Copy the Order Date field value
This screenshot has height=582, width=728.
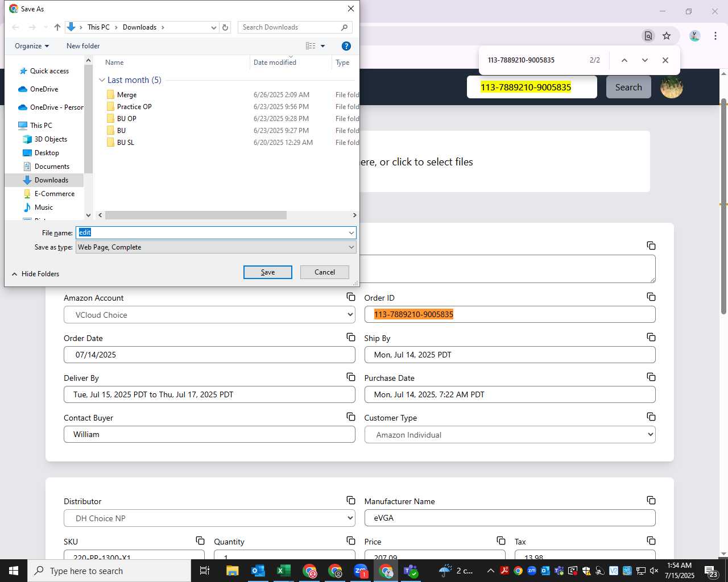click(x=351, y=337)
